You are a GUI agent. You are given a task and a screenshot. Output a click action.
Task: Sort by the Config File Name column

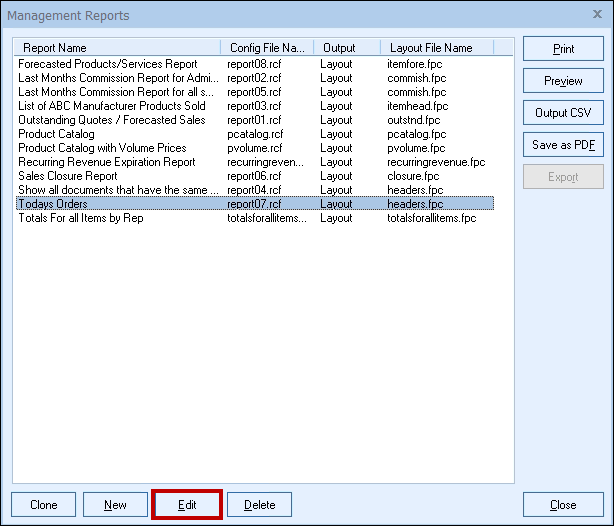[x=266, y=48]
